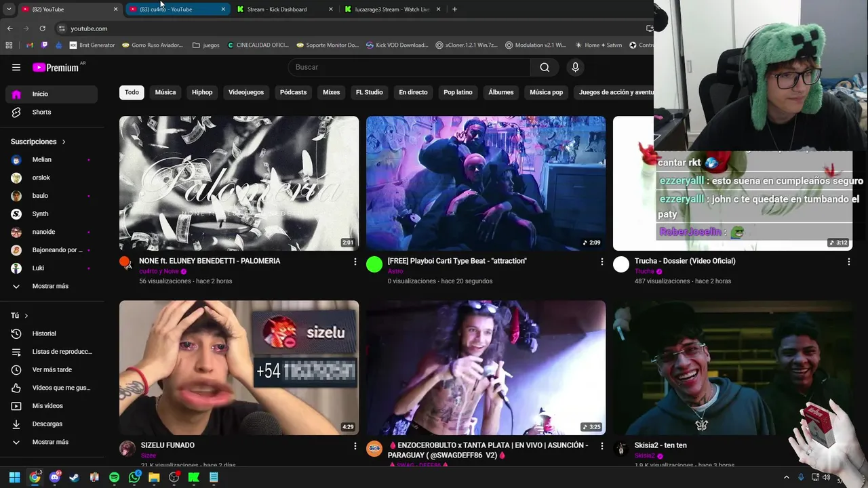Click the Sizer channel avatar under SIZELU FUNADO
The image size is (868, 488).
tap(127, 449)
